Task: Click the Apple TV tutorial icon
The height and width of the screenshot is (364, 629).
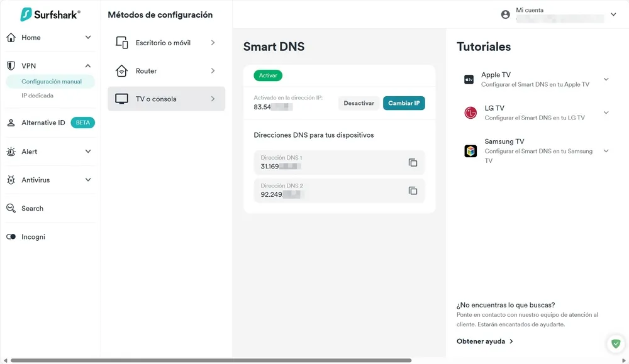Action: click(x=470, y=79)
